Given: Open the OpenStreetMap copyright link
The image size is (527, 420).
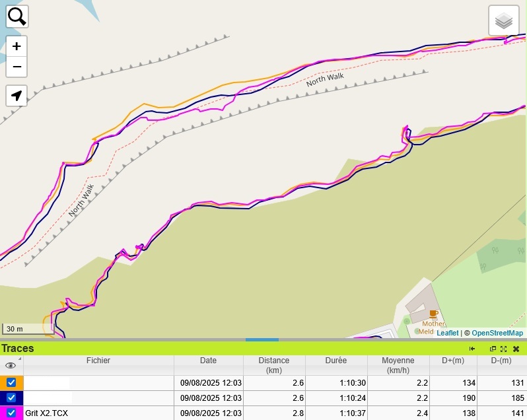Looking at the screenshot, I should (497, 333).
